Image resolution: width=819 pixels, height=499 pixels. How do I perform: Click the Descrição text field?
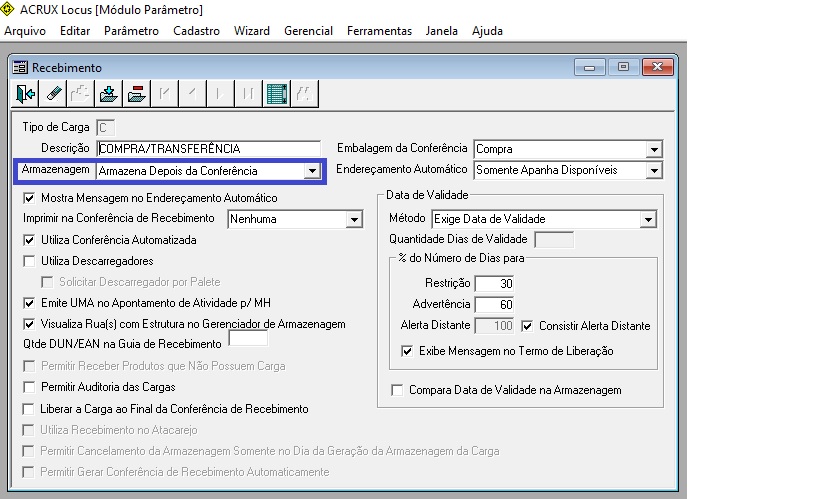208,149
